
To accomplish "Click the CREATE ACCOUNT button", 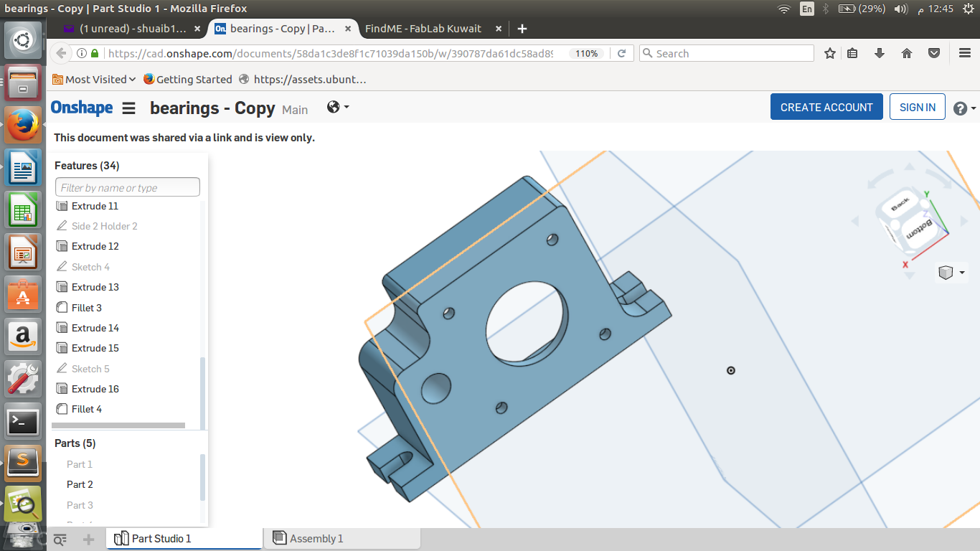I will click(x=826, y=107).
